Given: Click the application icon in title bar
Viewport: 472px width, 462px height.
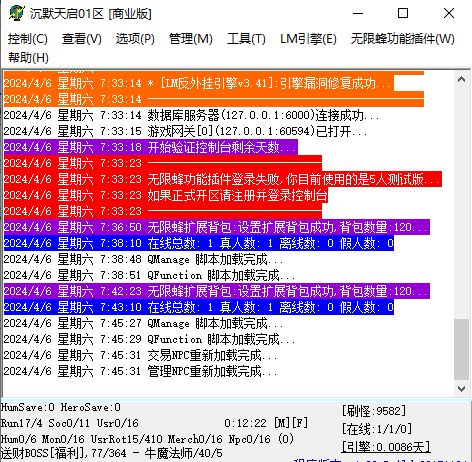Looking at the screenshot, I should [17, 13].
